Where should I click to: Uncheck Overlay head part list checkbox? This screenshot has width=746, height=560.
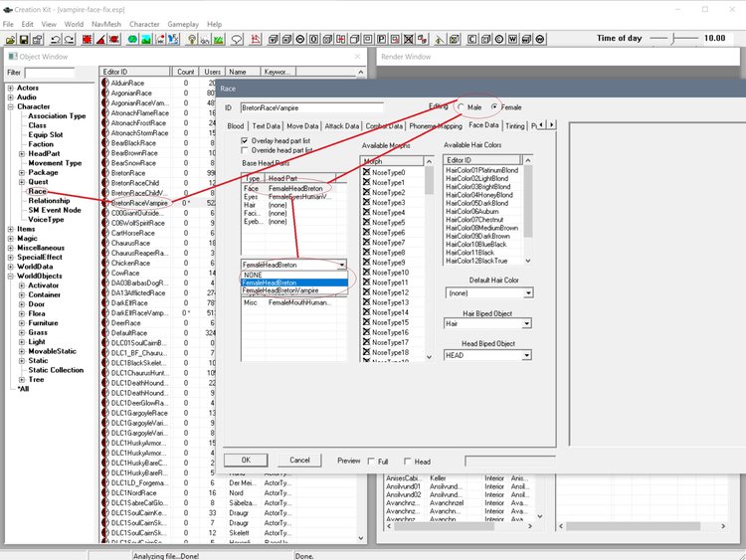click(245, 141)
